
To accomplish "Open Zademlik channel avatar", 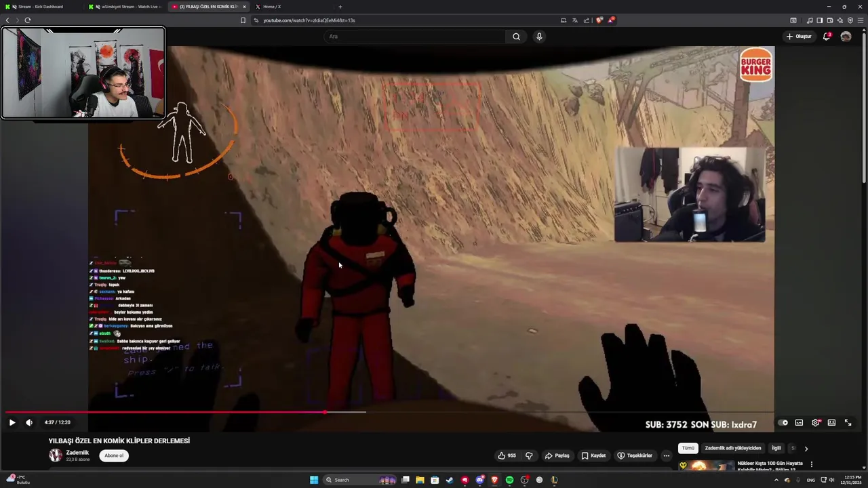I will tap(55, 455).
